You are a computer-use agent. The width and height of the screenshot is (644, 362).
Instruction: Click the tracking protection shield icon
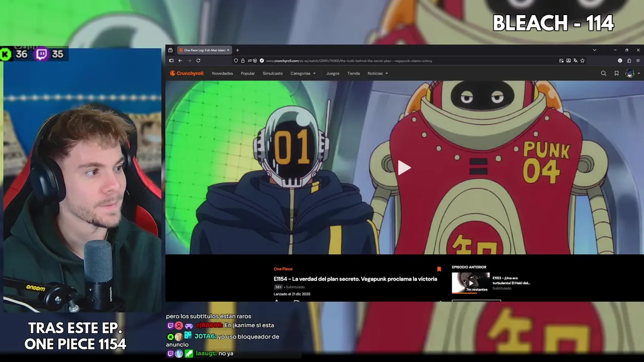[x=236, y=61]
